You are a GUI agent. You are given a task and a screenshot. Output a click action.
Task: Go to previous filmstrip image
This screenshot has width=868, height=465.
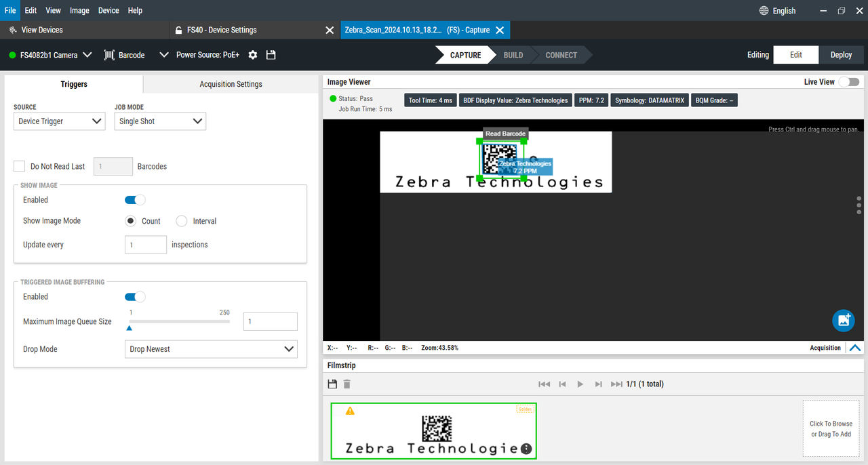(562, 384)
